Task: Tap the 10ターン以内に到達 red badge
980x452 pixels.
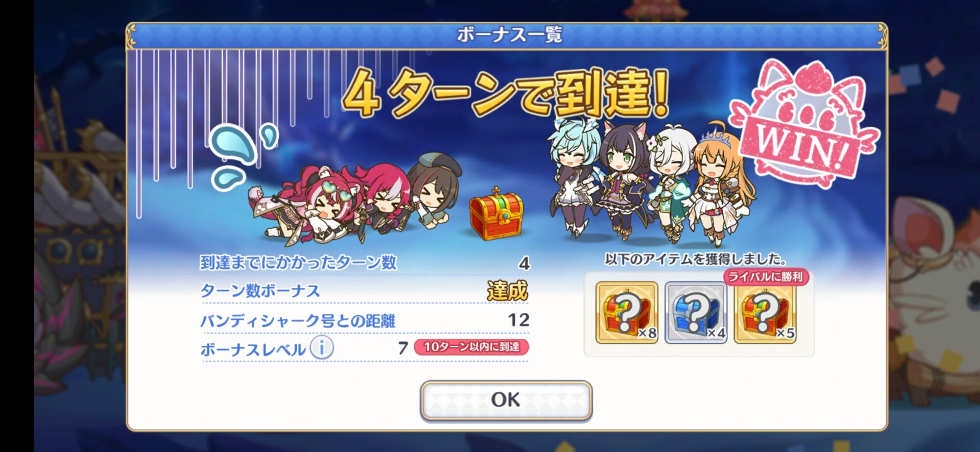Action: coord(471,347)
